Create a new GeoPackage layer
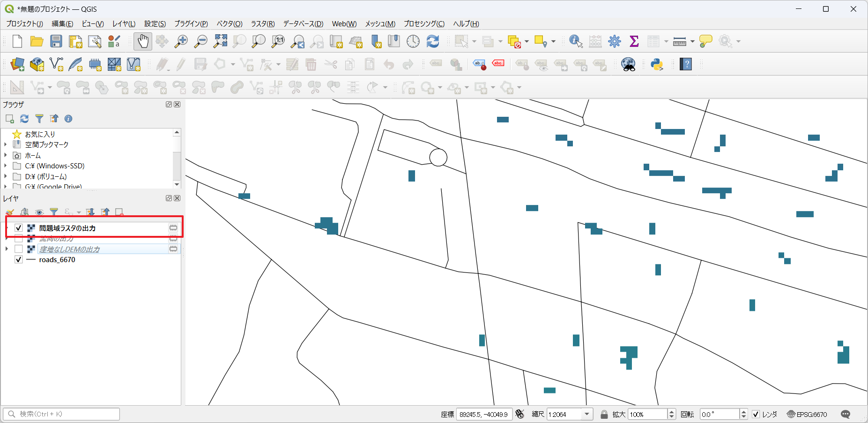This screenshot has width=868, height=423. click(37, 64)
